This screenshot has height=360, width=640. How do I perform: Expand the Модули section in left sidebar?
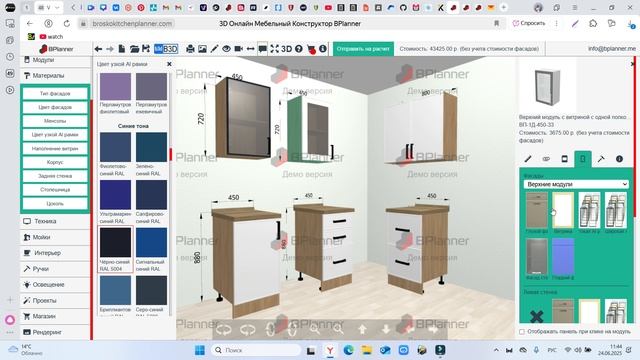tap(55, 60)
